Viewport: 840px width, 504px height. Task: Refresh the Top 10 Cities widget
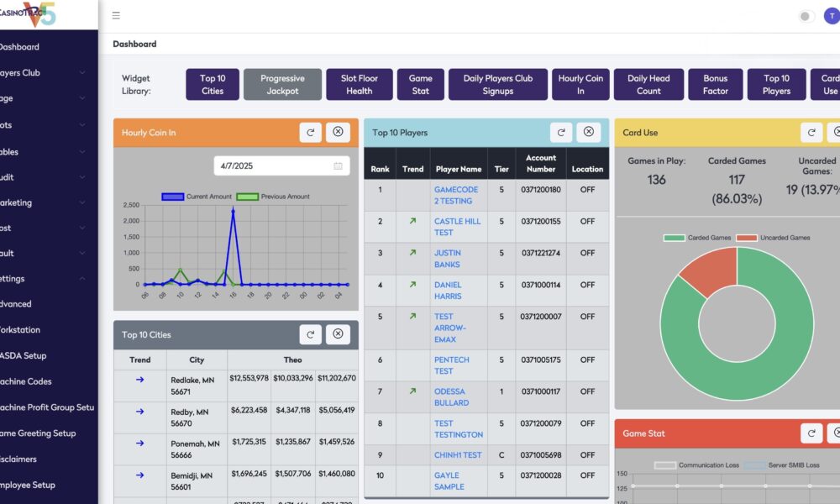[x=310, y=334]
